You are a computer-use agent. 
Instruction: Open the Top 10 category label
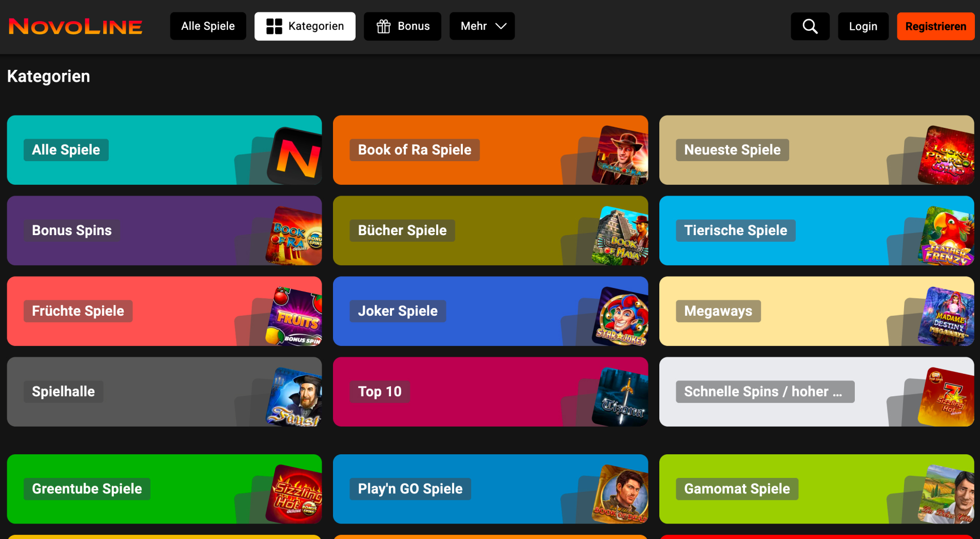click(x=380, y=392)
